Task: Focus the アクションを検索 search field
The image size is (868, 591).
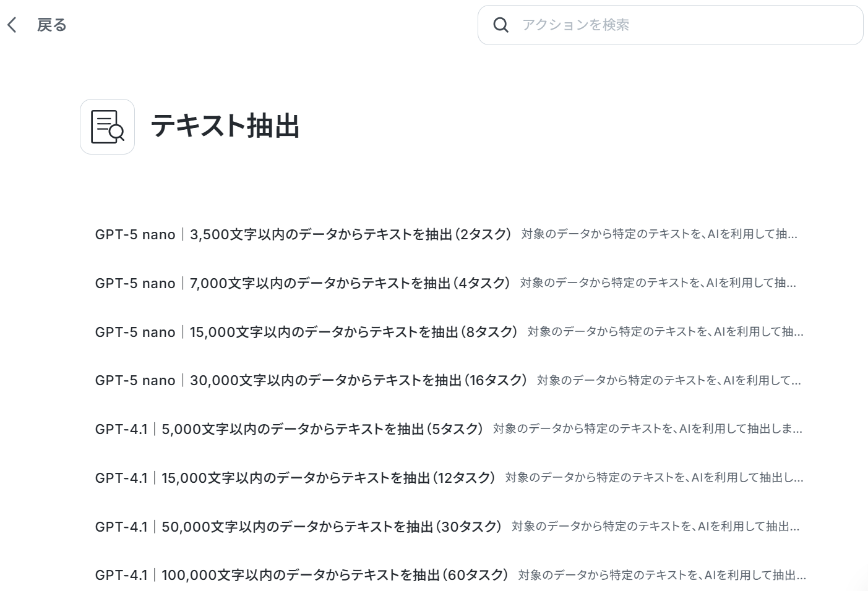Action: [x=670, y=25]
